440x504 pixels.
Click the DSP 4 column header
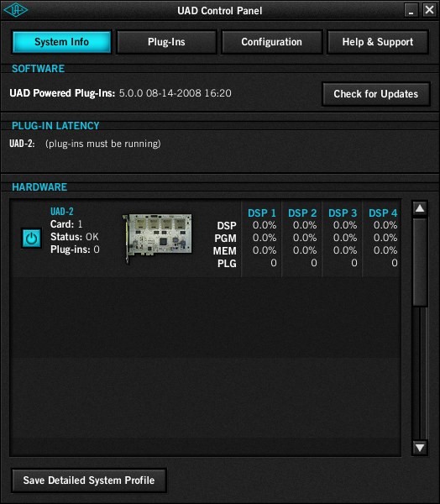(383, 213)
